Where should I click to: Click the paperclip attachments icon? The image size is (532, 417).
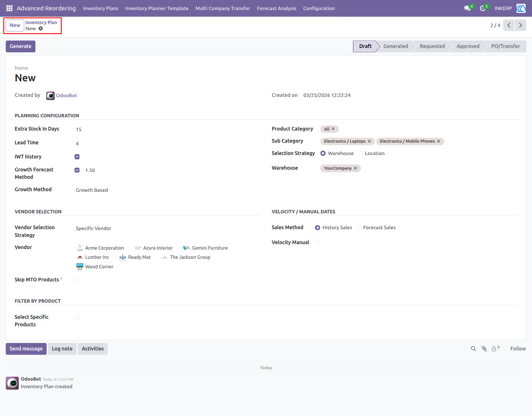[x=484, y=349]
